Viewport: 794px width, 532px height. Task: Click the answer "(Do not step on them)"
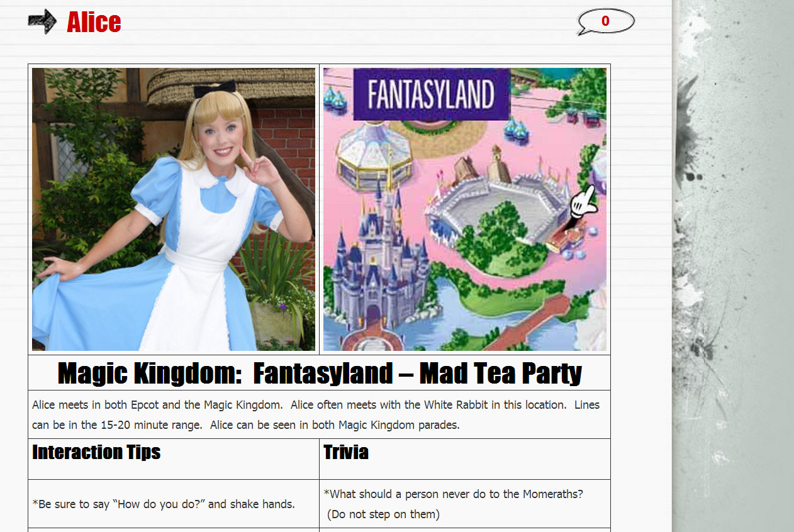[383, 514]
